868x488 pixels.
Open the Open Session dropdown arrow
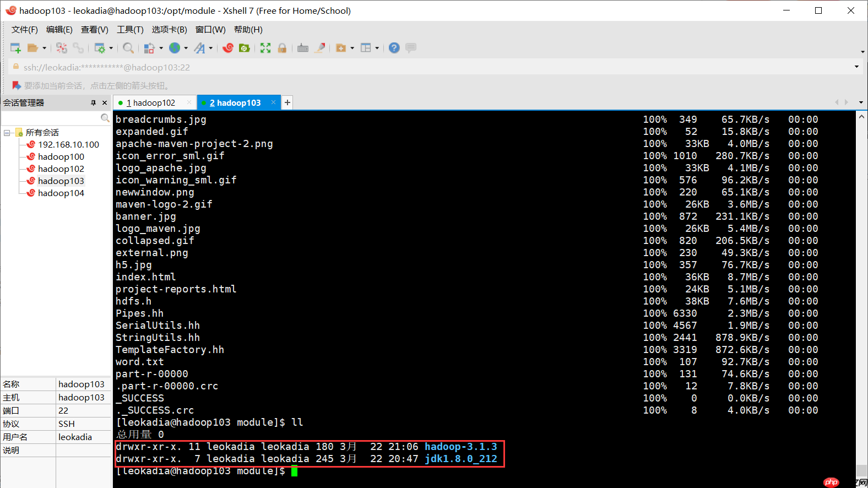point(44,48)
